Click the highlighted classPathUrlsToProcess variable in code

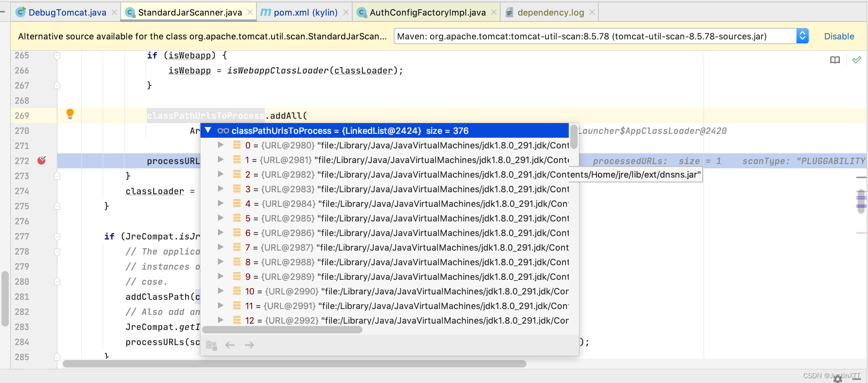[206, 115]
